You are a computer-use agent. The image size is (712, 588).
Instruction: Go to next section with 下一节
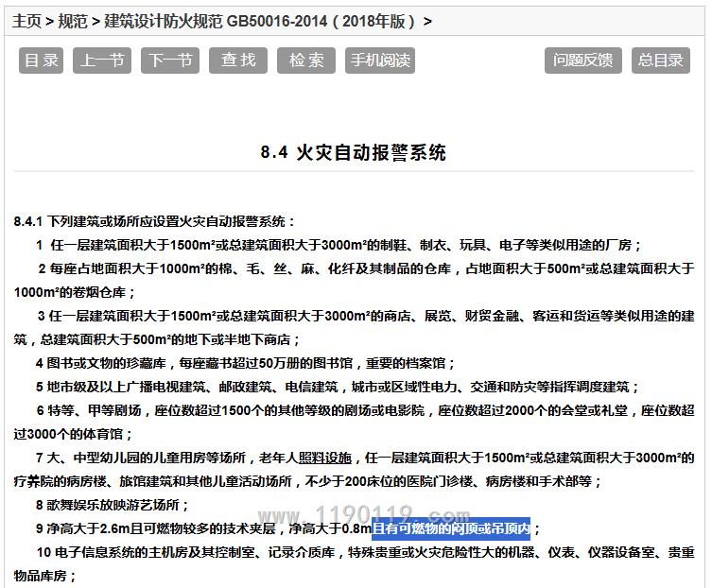(170, 61)
